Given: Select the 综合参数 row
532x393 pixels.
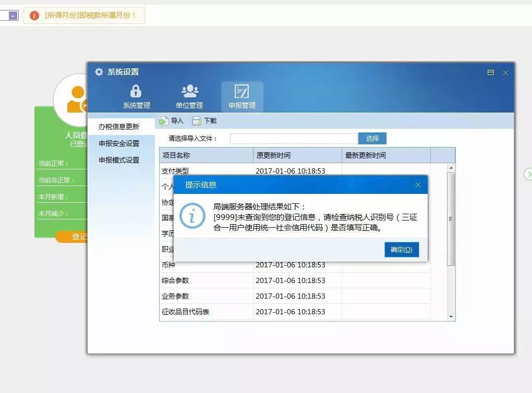Looking at the screenshot, I should tap(295, 280).
